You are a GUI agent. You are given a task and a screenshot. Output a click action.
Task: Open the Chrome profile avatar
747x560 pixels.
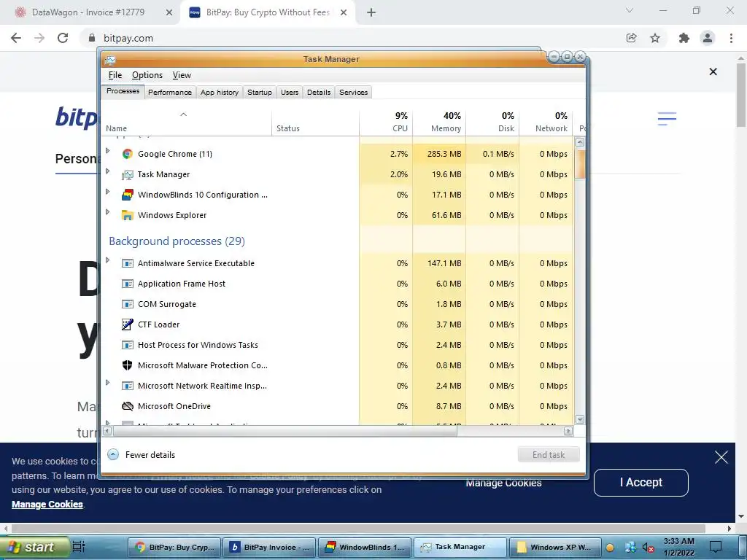708,38
